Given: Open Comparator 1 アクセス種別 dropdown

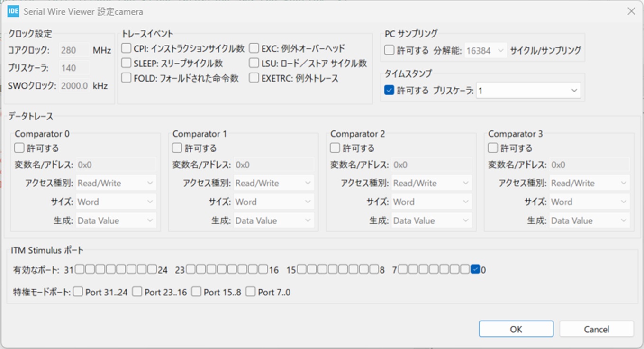Looking at the screenshot, I should tap(273, 183).
